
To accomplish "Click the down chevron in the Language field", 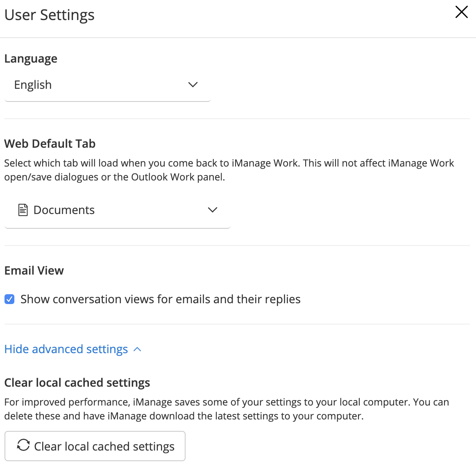I will 193,85.
